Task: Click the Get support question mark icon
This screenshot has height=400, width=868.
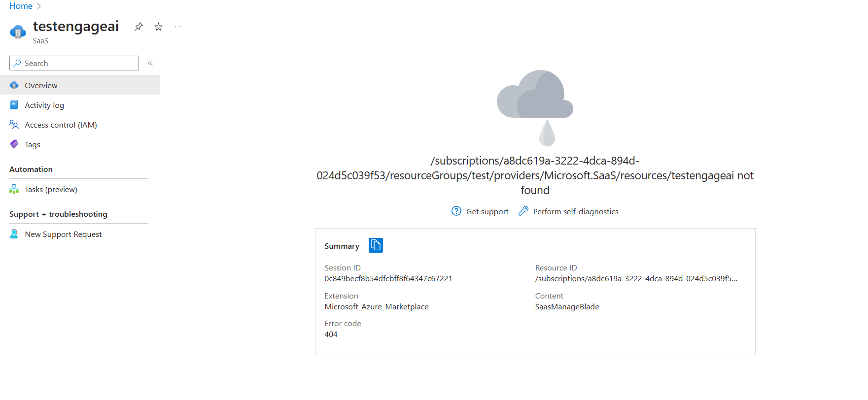Action: click(x=456, y=211)
